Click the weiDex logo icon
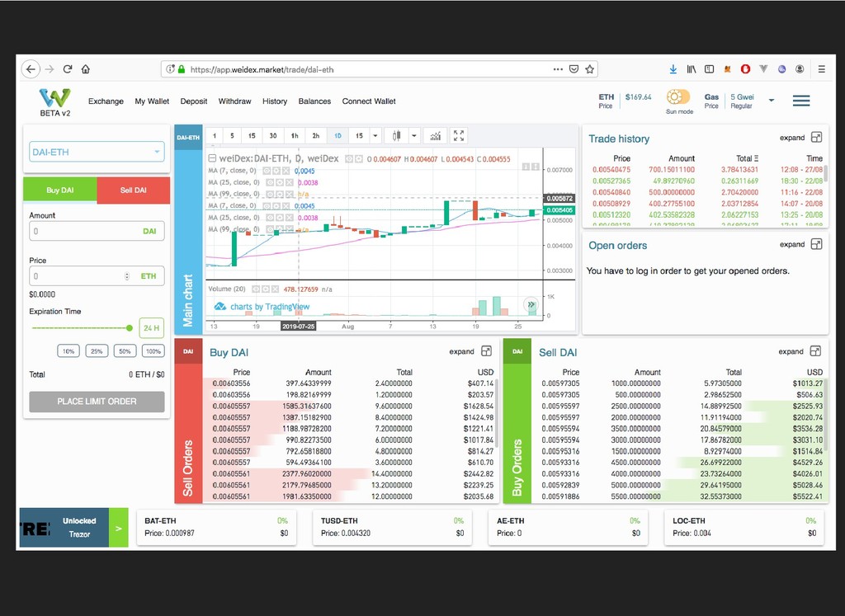 coord(55,97)
